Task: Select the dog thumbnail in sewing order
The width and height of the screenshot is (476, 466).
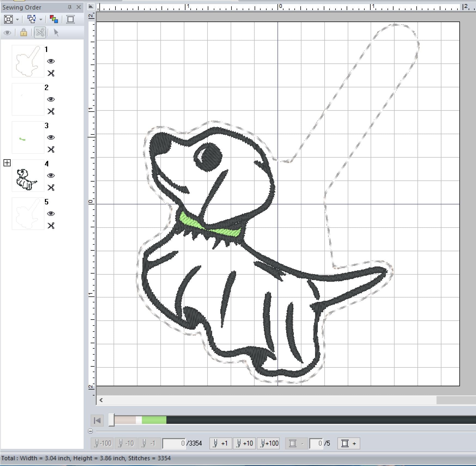Action: [28, 176]
